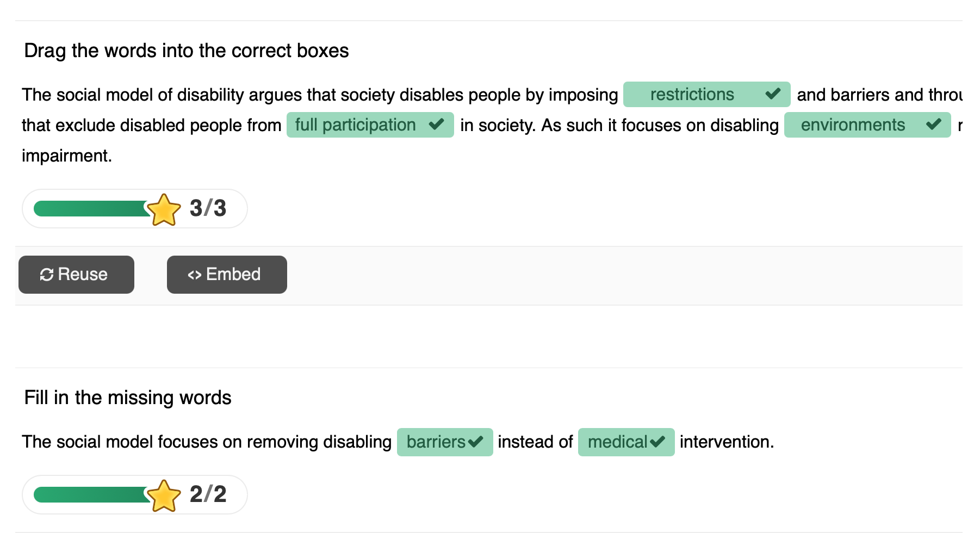Click the checkmark next to medical
The height and width of the screenshot is (533, 980).
(x=657, y=442)
